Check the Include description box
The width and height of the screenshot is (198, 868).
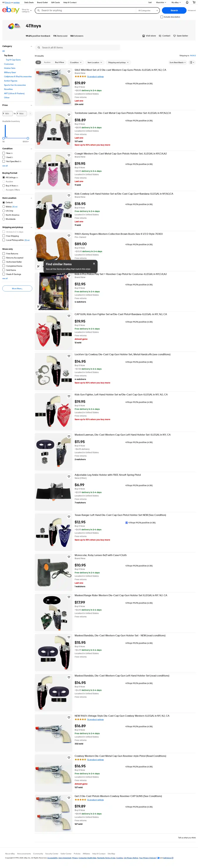(162, 17)
